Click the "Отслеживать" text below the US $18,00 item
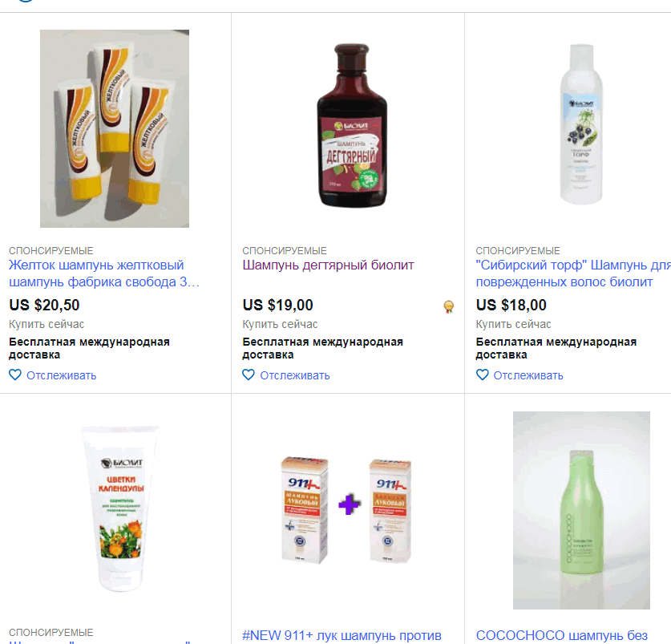671x644 pixels. coord(528,375)
